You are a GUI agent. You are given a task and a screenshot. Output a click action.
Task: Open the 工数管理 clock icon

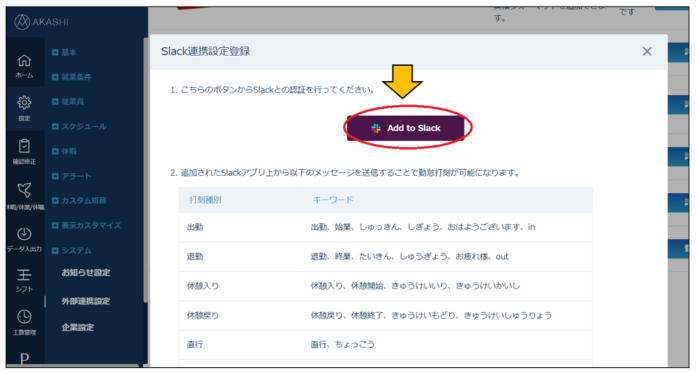(x=24, y=322)
